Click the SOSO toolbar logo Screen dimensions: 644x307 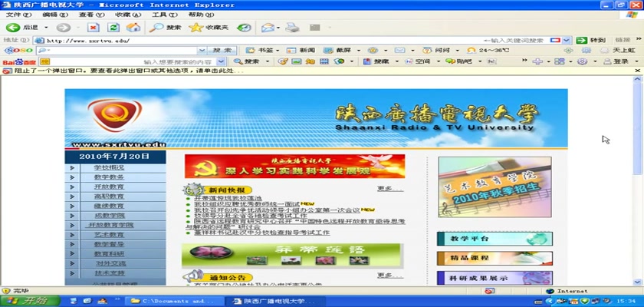pyautogui.click(x=18, y=50)
